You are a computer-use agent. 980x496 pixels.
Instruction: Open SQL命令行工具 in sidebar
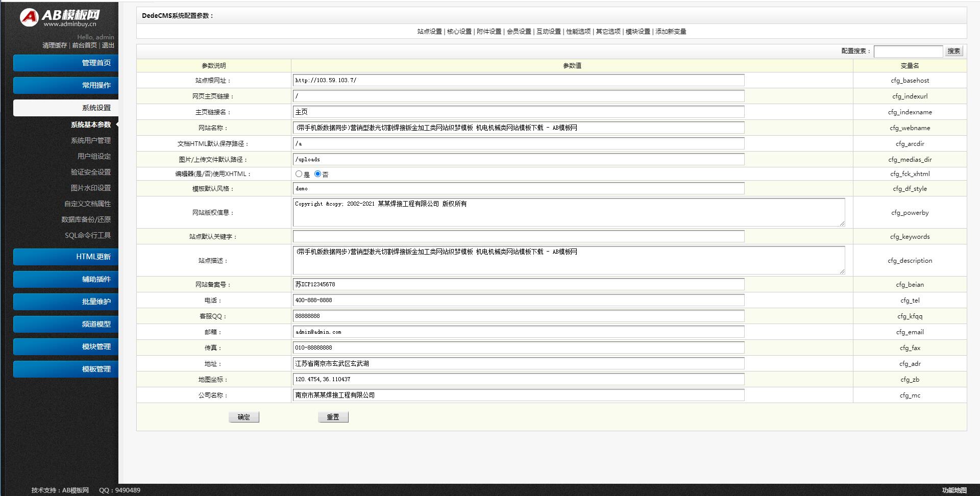(88, 235)
